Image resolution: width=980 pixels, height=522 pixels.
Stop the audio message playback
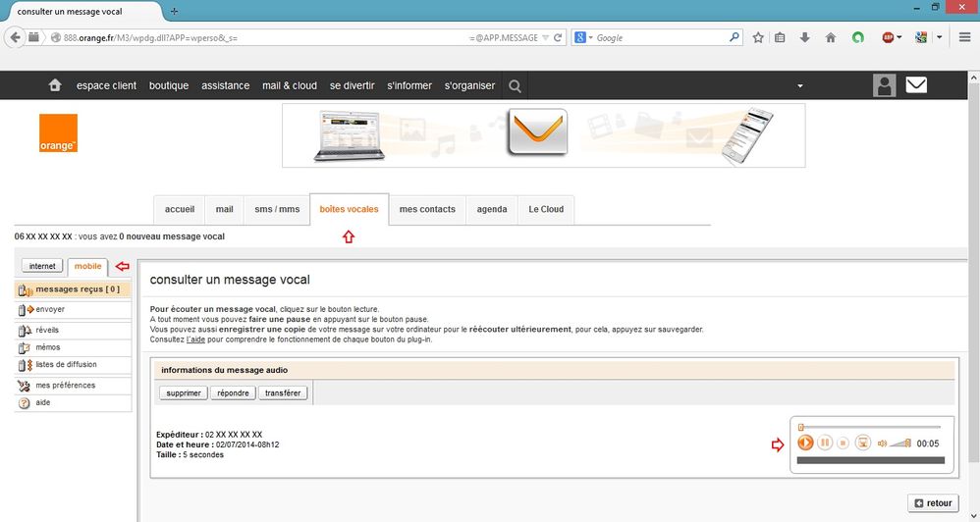pos(843,444)
